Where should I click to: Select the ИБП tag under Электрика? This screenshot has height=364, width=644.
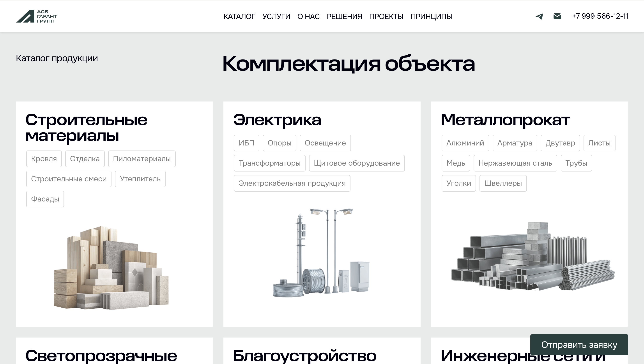pos(246,143)
